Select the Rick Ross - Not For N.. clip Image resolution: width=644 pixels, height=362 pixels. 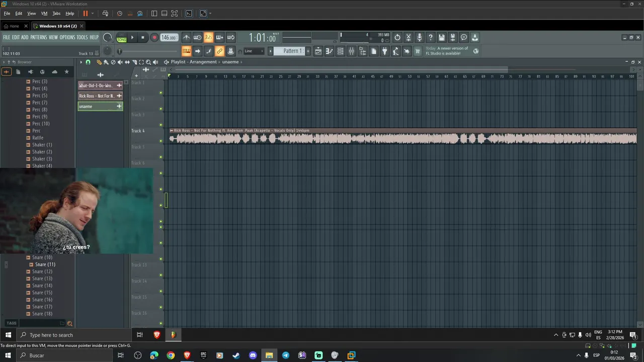point(100,96)
